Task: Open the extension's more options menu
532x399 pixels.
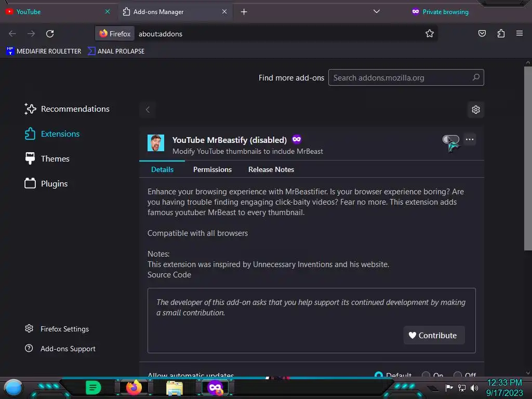Action: pyautogui.click(x=470, y=139)
